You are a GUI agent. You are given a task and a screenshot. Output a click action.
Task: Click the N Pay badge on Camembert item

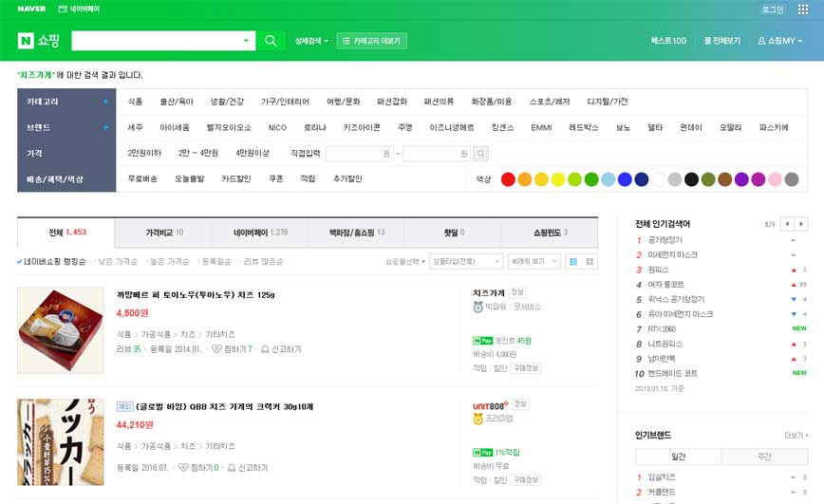click(482, 341)
